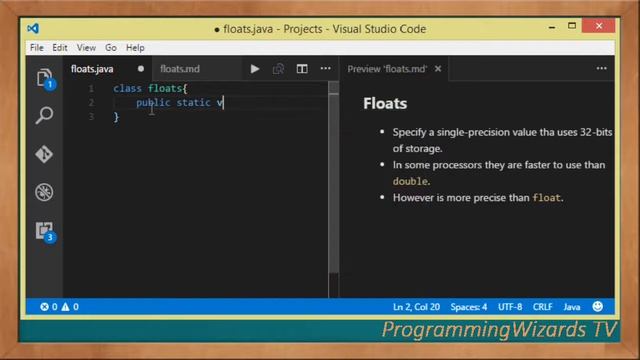
Task: Click the 'Floats' heading in the preview
Action: (x=385, y=103)
